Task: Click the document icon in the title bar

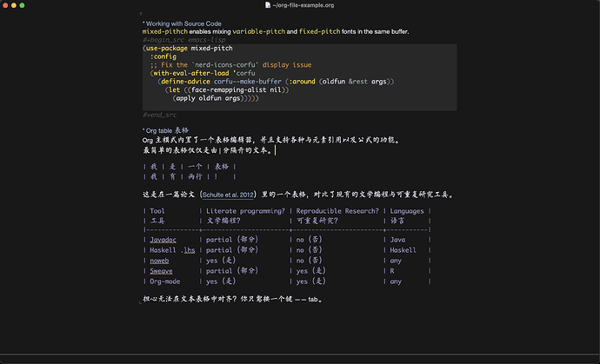Action: point(267,5)
